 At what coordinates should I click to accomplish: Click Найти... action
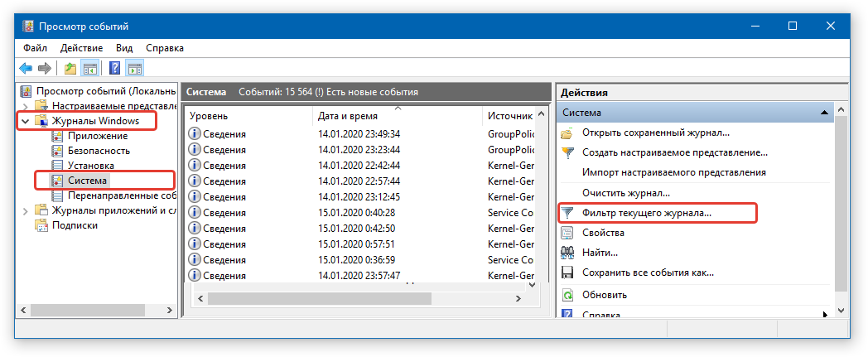[x=600, y=253]
